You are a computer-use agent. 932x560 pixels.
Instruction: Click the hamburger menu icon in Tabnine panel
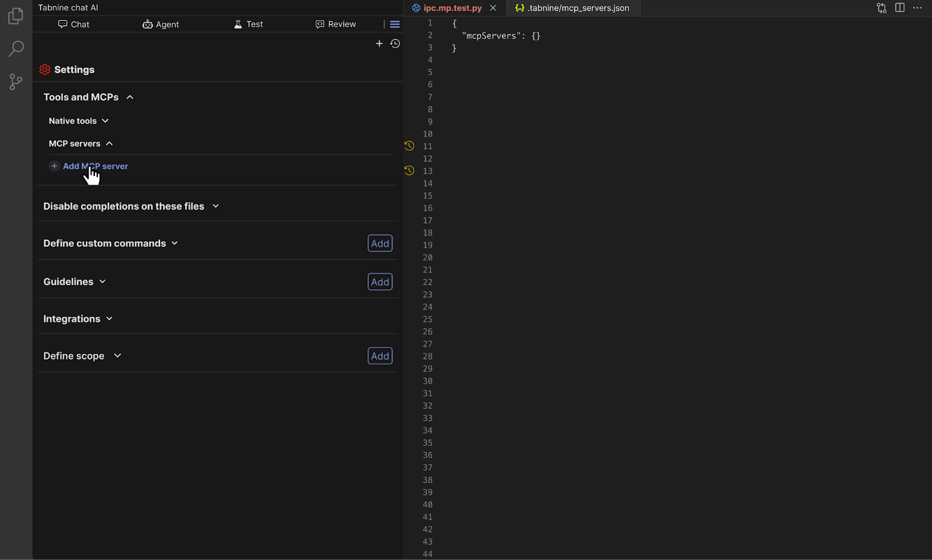(x=394, y=24)
